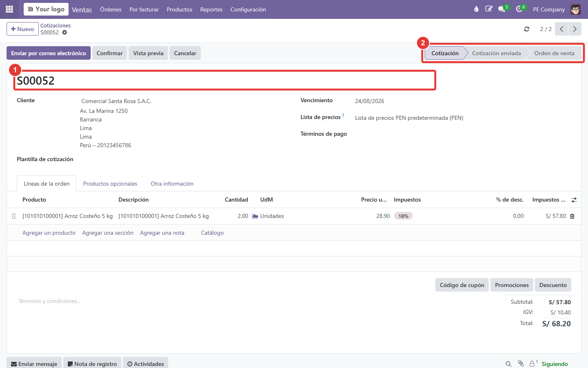Click the empty Plantilla de cotización field

click(x=184, y=159)
